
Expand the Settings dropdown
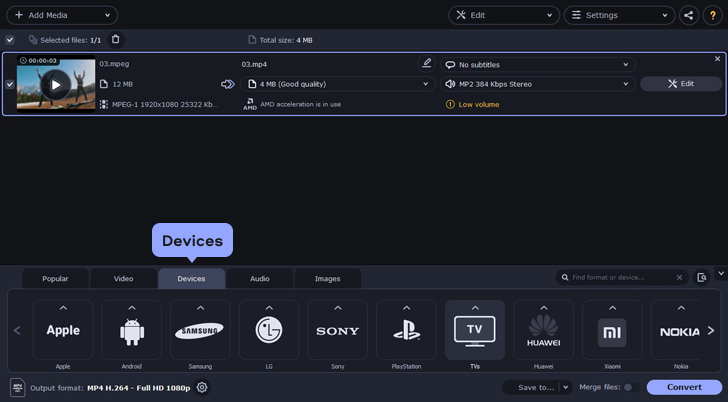(x=619, y=15)
